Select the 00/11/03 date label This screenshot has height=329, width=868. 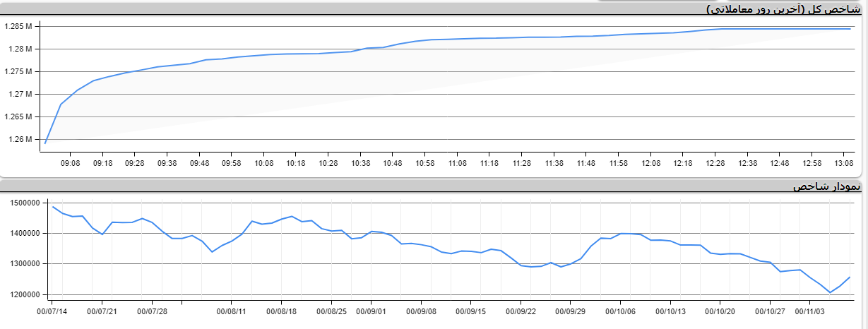(810, 311)
